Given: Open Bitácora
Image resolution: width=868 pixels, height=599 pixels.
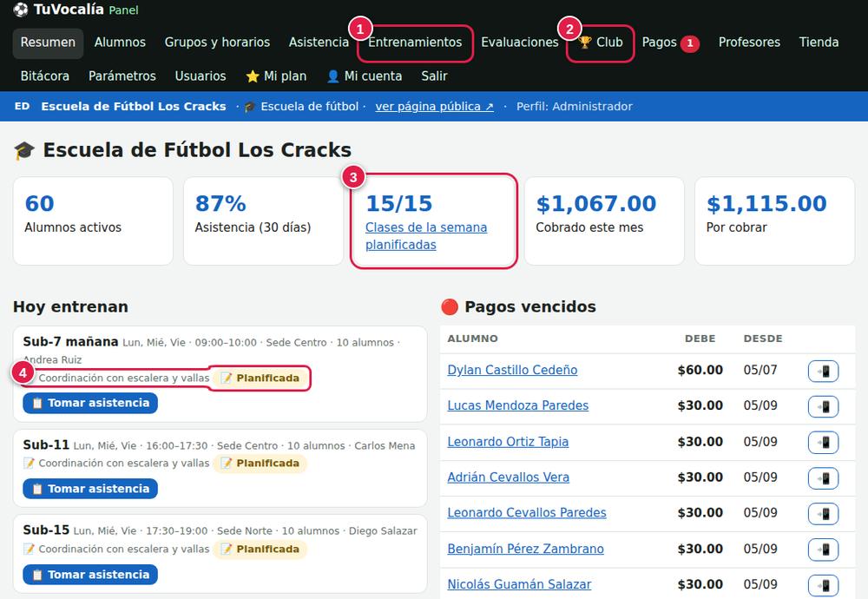Looking at the screenshot, I should (x=45, y=76).
